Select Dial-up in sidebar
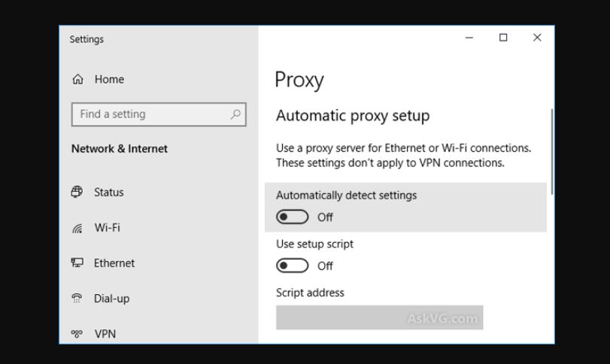Viewport: 610px width, 364px height. coord(111,299)
